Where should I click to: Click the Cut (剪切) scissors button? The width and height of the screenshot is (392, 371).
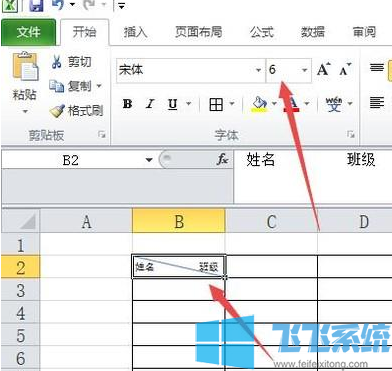[x=71, y=62]
